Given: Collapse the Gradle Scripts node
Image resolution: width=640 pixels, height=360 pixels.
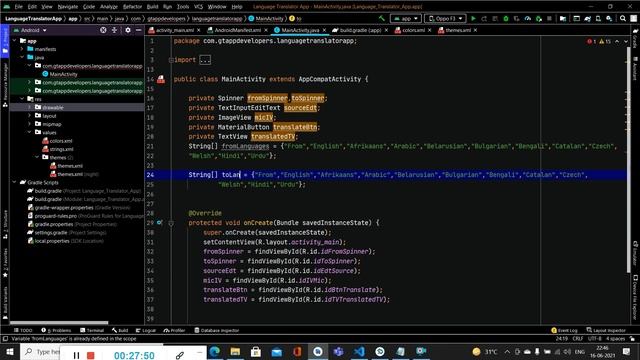Looking at the screenshot, I should [x=15, y=182].
